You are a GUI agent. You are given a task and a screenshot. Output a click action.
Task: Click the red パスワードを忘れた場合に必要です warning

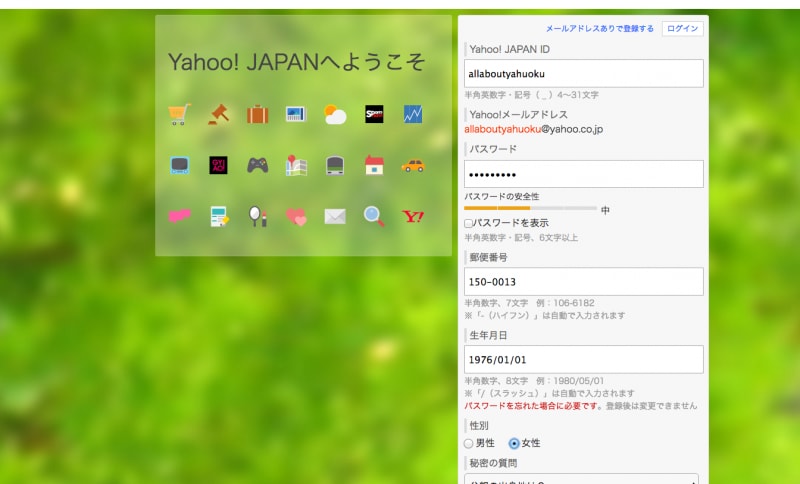pos(533,406)
